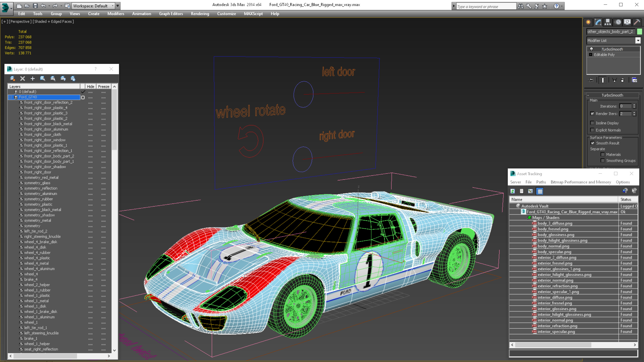Refresh the Asset Tracking list
Viewport: 644px width, 362px height.
click(x=513, y=191)
